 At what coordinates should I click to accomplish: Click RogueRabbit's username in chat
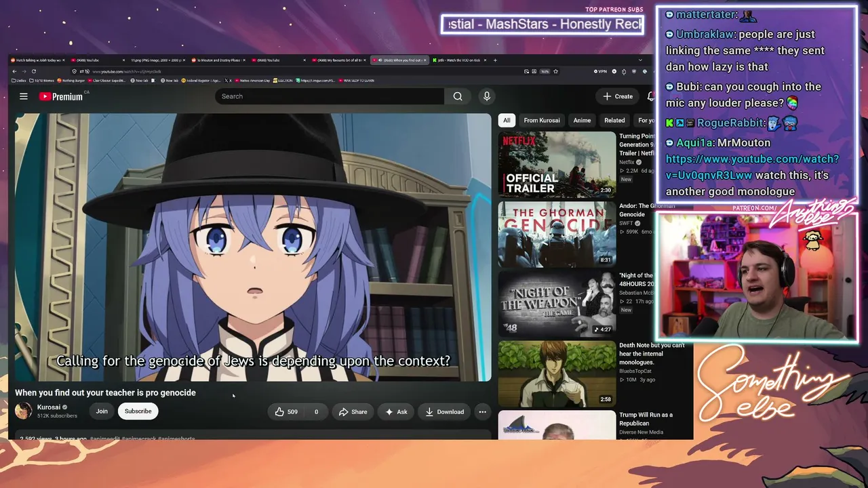(732, 123)
